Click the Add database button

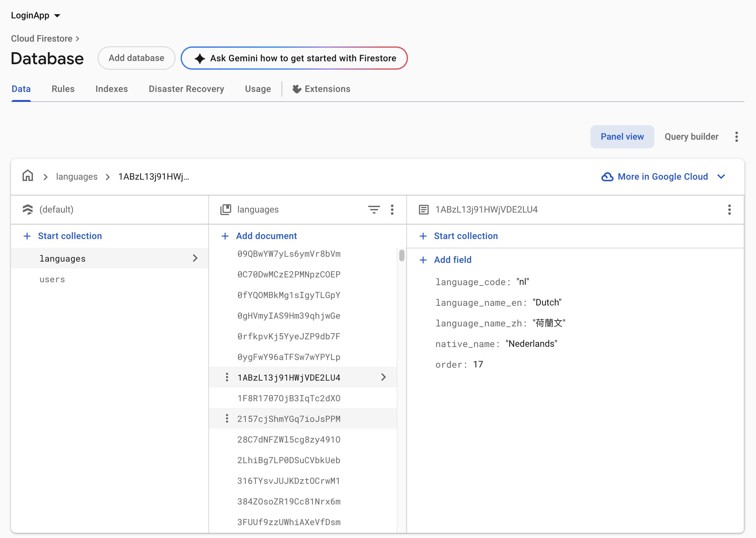coord(136,58)
